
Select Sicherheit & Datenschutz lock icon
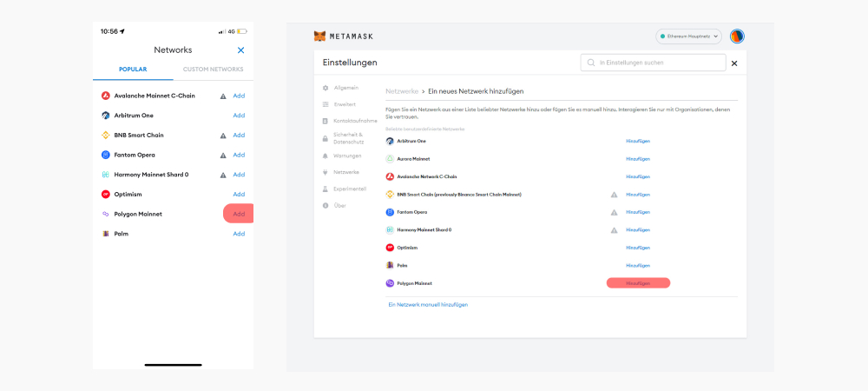[325, 138]
